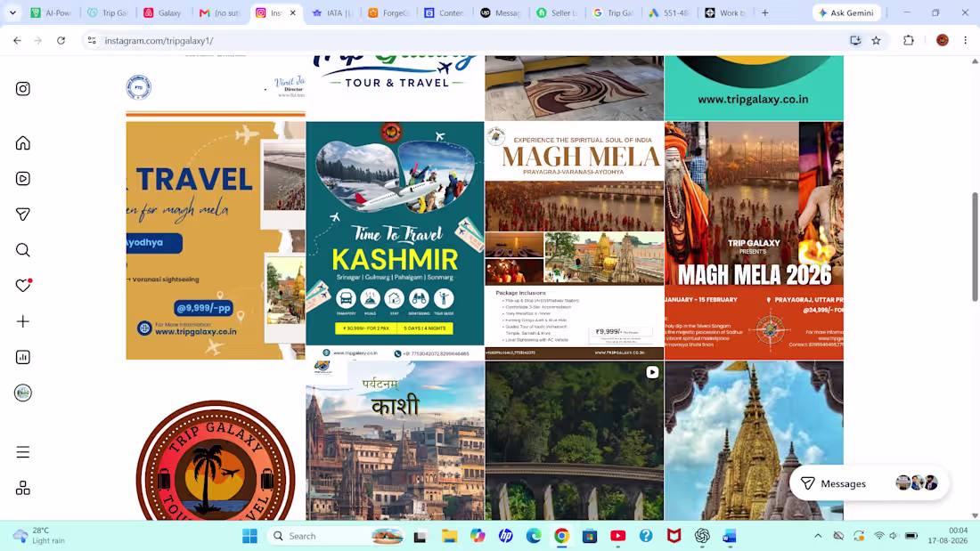Viewport: 980px width, 551px height.
Task: Open profile avatar in left sidebar
Action: pyautogui.click(x=23, y=393)
